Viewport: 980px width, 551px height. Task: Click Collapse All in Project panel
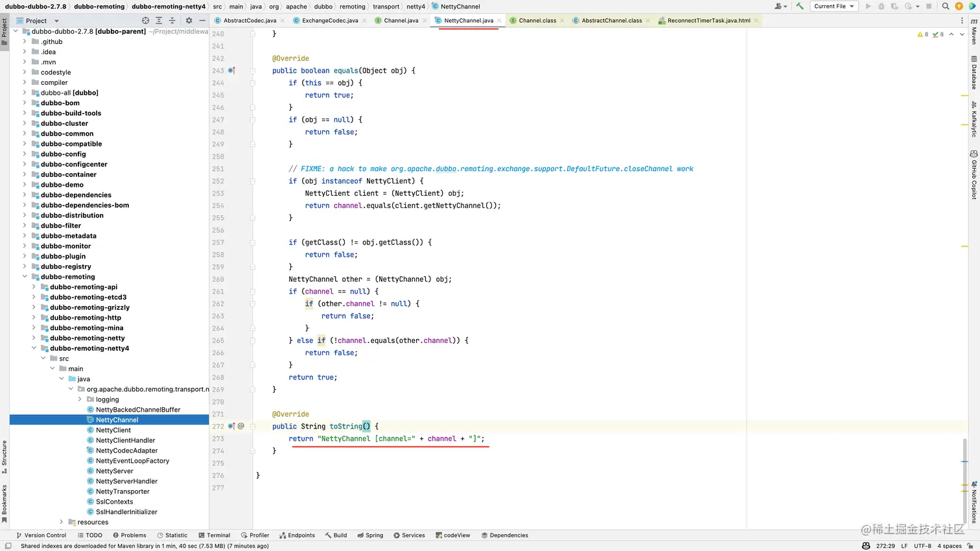click(x=172, y=21)
